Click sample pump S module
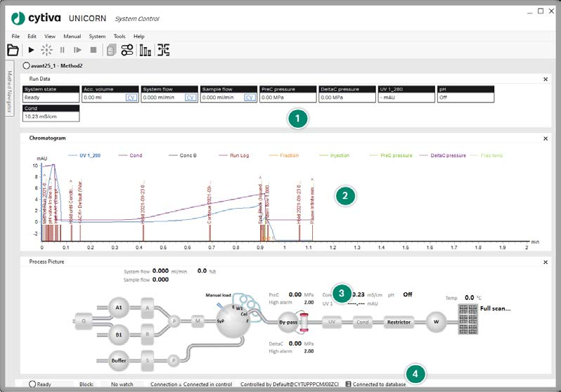 click(x=148, y=360)
